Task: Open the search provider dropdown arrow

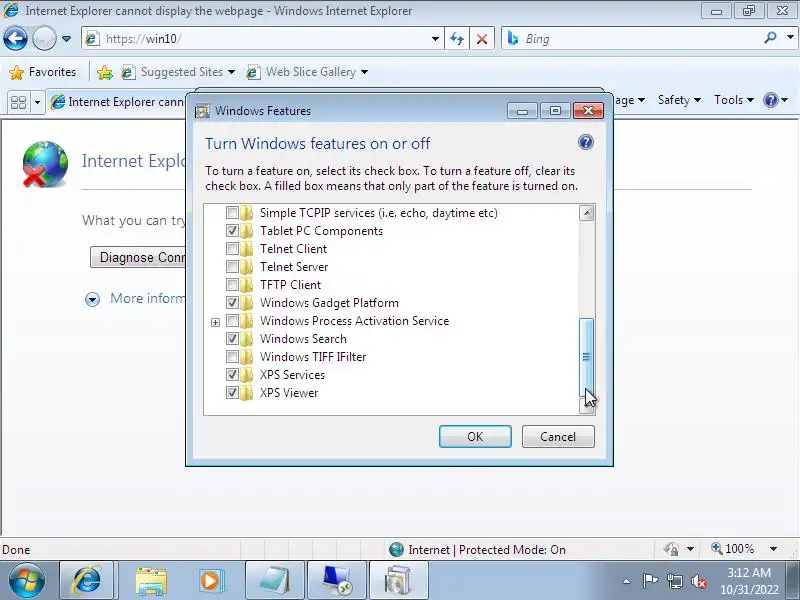Action: pyautogui.click(x=790, y=38)
